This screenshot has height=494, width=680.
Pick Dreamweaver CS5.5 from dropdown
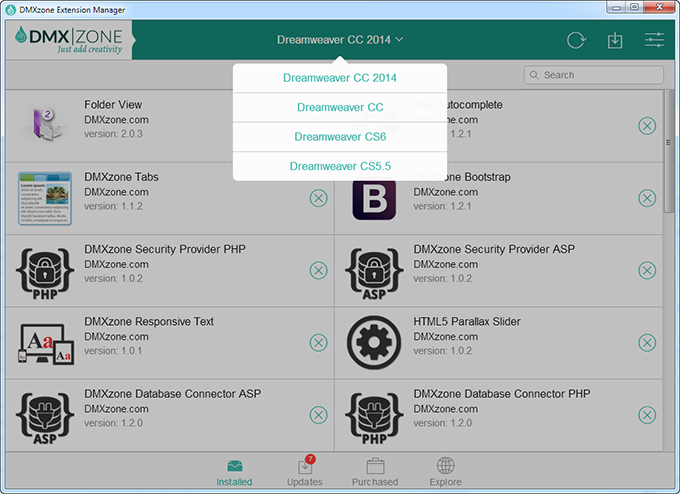click(x=340, y=166)
